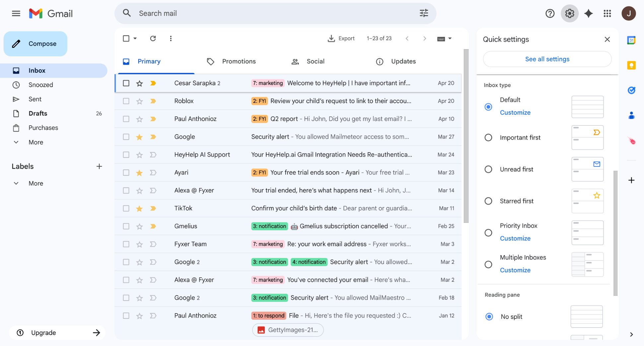Screen dimensions: 644x346
Task: Mark HeyHelp AI Support email as important
Action: click(153, 155)
